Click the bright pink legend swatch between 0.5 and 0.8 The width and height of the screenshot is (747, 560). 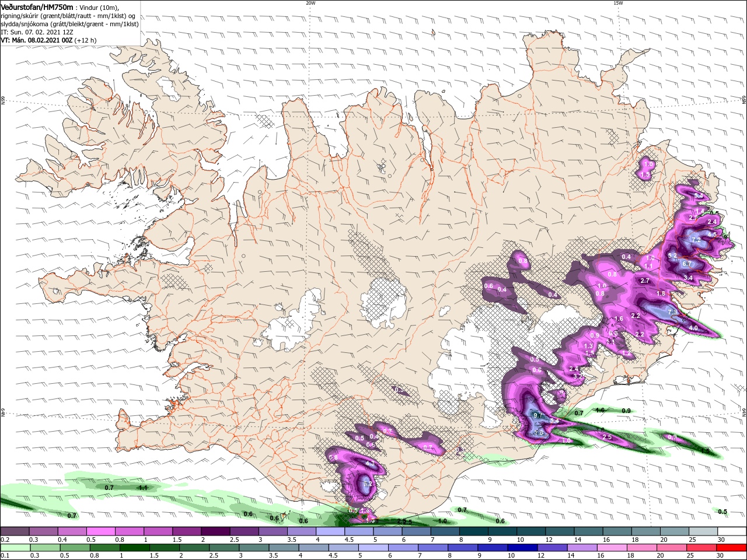coord(100,531)
